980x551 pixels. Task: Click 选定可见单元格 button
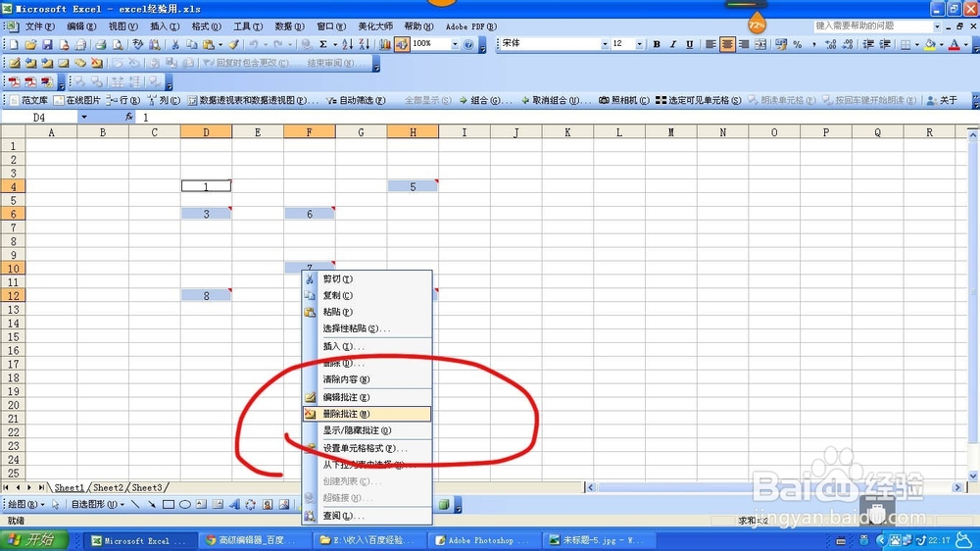pos(698,100)
